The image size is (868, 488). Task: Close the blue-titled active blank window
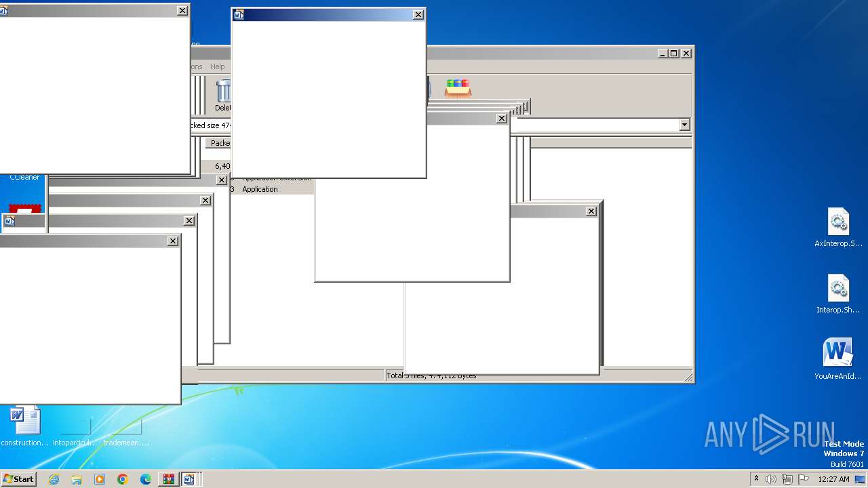(418, 15)
